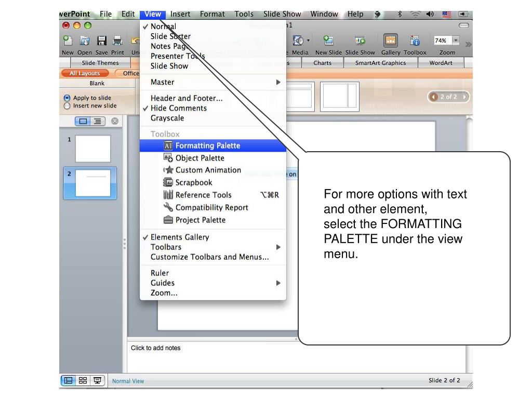Open the Slide Themes gallery tab
Image resolution: width=532 pixels, height=399 pixels.
(100, 63)
